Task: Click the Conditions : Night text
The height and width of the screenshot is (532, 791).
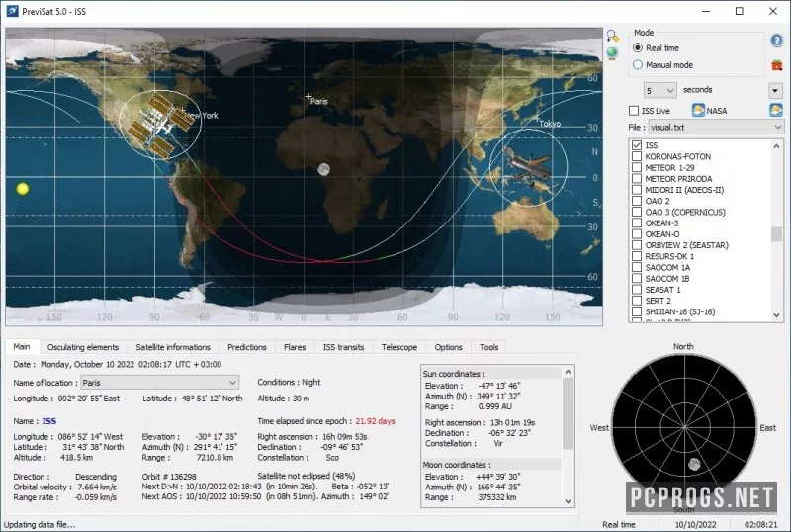Action: pyautogui.click(x=289, y=382)
